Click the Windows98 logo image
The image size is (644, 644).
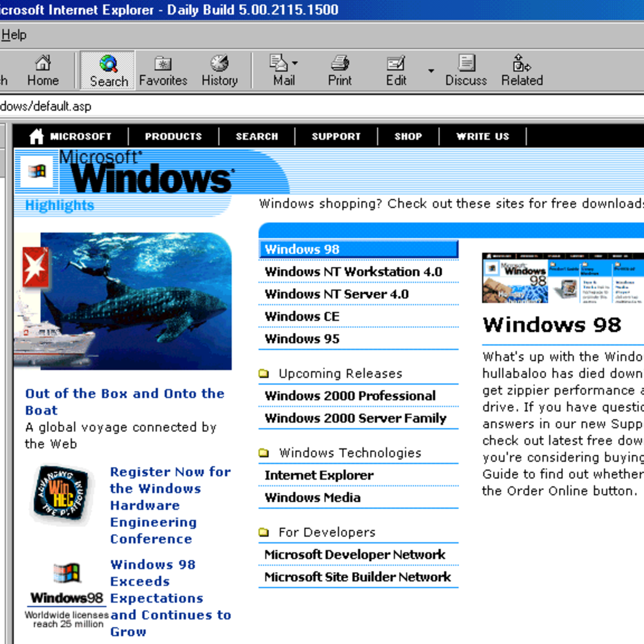67,584
